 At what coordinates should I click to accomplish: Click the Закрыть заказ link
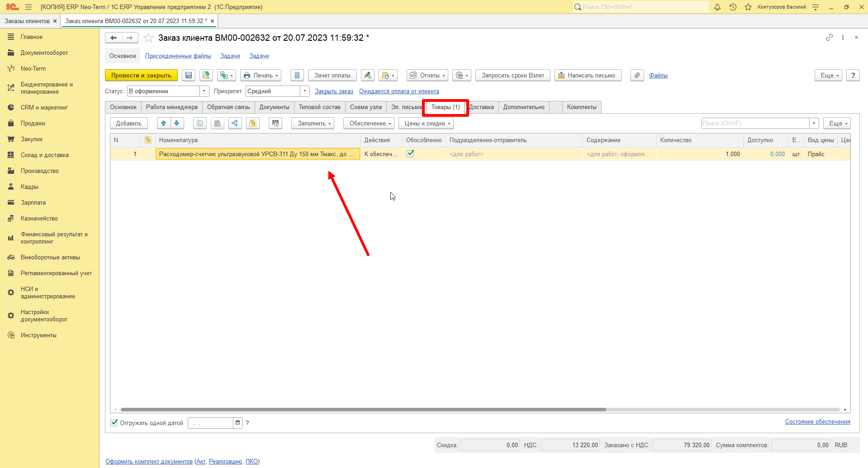coord(334,91)
